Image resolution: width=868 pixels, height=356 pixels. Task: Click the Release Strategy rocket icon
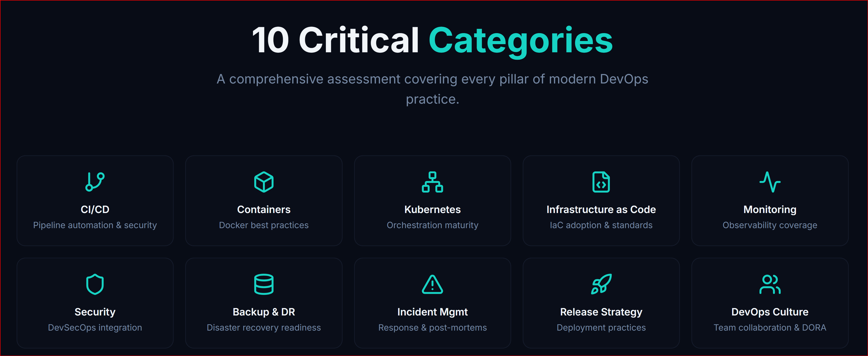pos(601,284)
